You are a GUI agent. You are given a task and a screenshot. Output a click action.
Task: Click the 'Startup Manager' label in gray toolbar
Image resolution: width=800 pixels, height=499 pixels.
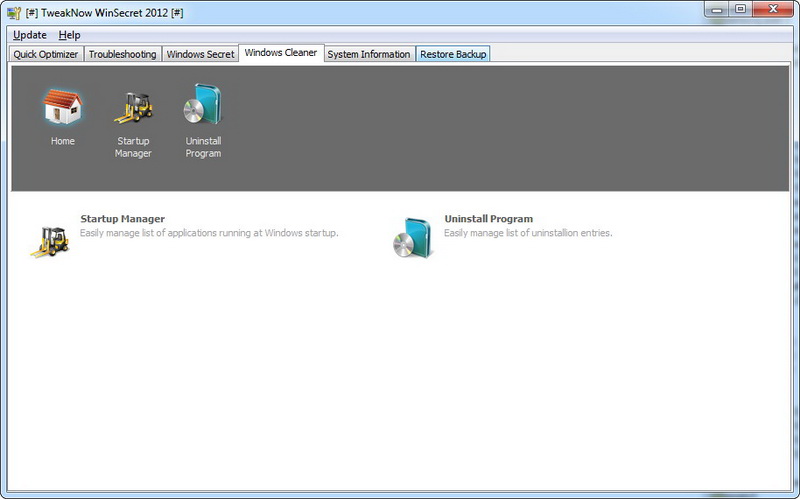[133, 147]
